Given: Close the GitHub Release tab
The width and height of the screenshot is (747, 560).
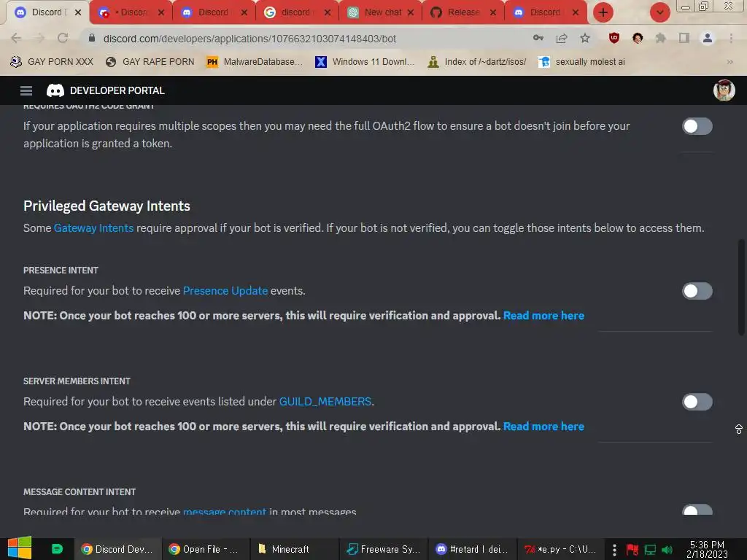Looking at the screenshot, I should (493, 12).
